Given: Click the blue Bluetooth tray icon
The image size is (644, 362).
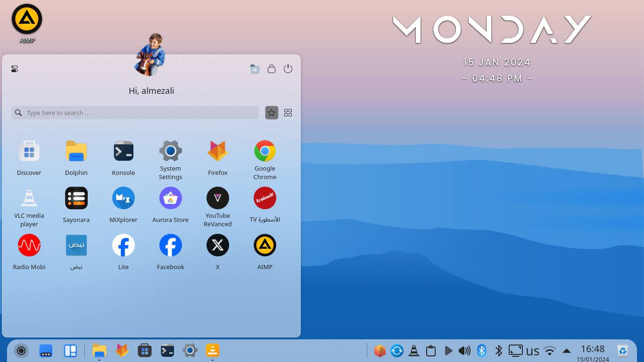Looking at the screenshot, I should click(482, 351).
